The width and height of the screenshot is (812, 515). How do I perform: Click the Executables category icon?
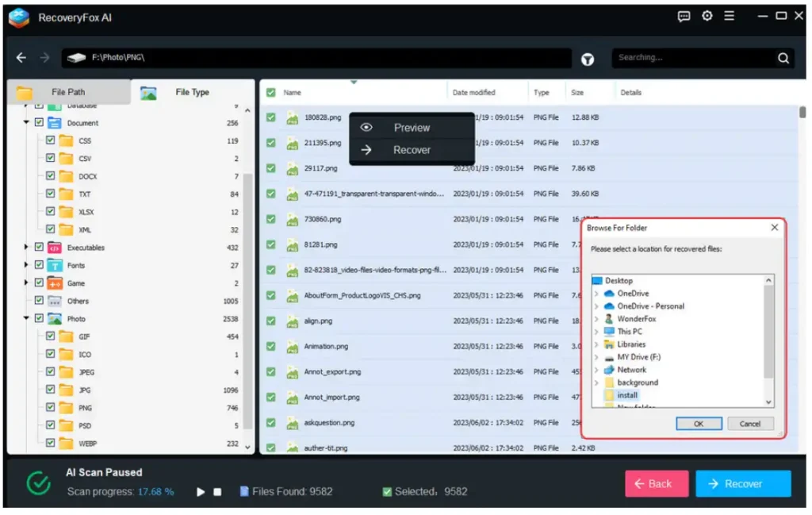55,248
